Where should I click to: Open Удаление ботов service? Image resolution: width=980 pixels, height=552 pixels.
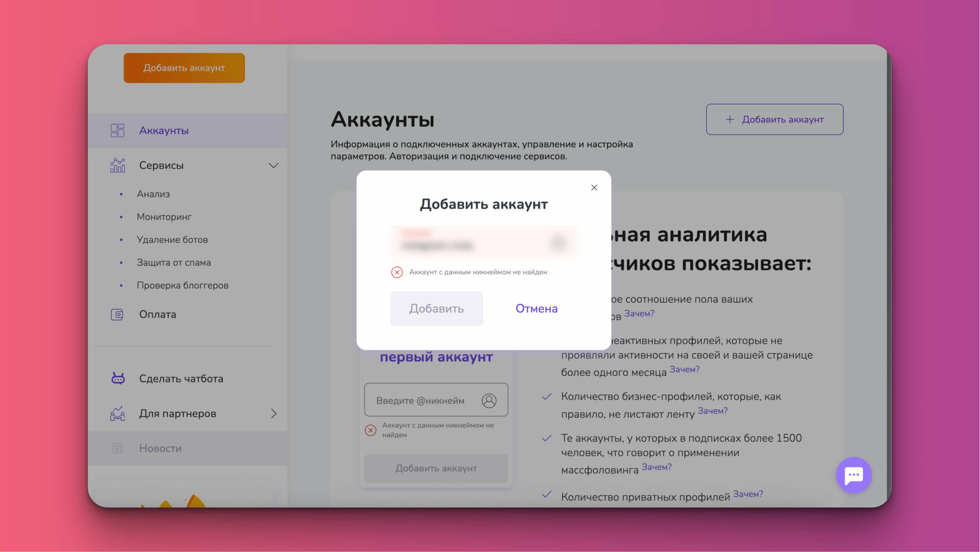coord(172,240)
